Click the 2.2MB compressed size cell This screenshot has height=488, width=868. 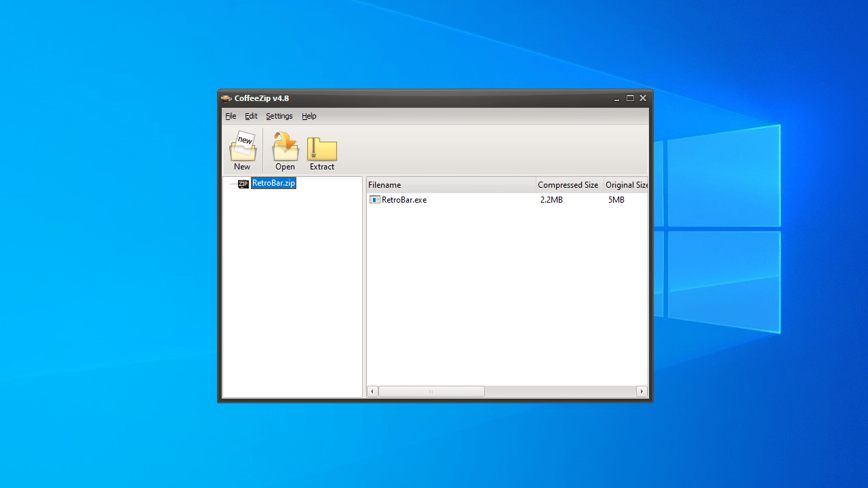coord(551,200)
